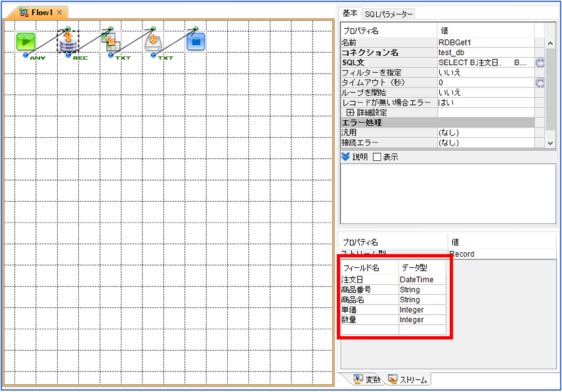Switch to the SQLパラメーター tab
This screenshot has height=392, width=562.
coord(389,14)
